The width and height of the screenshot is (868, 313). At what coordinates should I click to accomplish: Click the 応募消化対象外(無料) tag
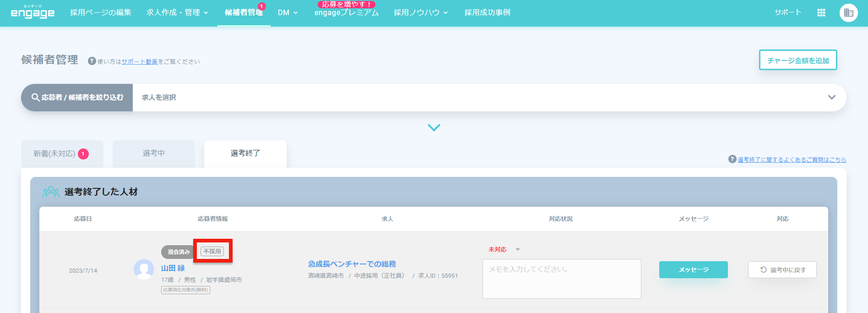[185, 290]
